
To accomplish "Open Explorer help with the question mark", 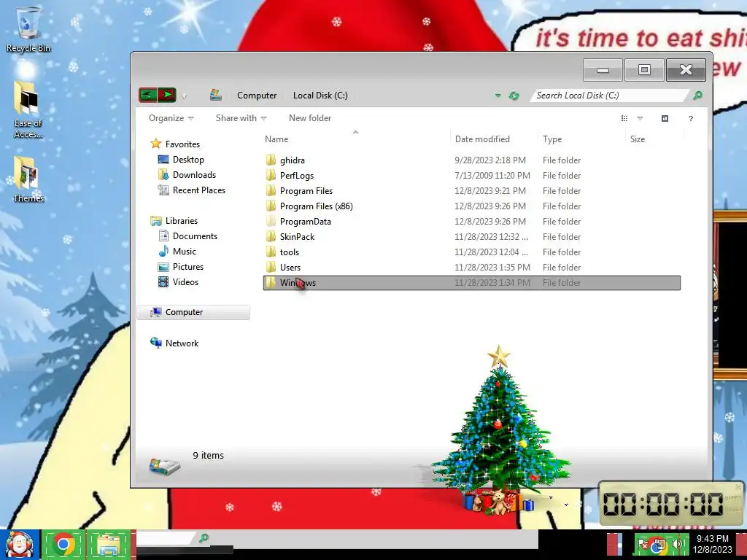I will 691,119.
